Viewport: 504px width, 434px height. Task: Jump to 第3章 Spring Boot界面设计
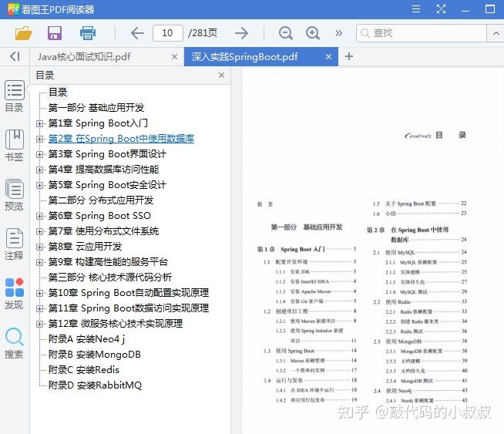tap(107, 154)
